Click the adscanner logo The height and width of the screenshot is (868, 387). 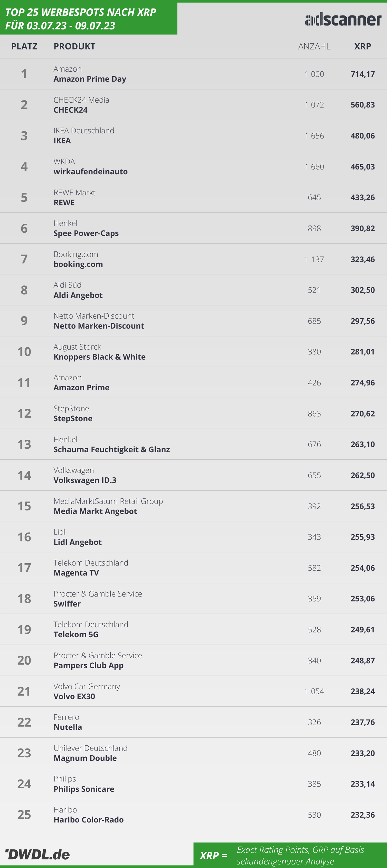click(x=343, y=19)
